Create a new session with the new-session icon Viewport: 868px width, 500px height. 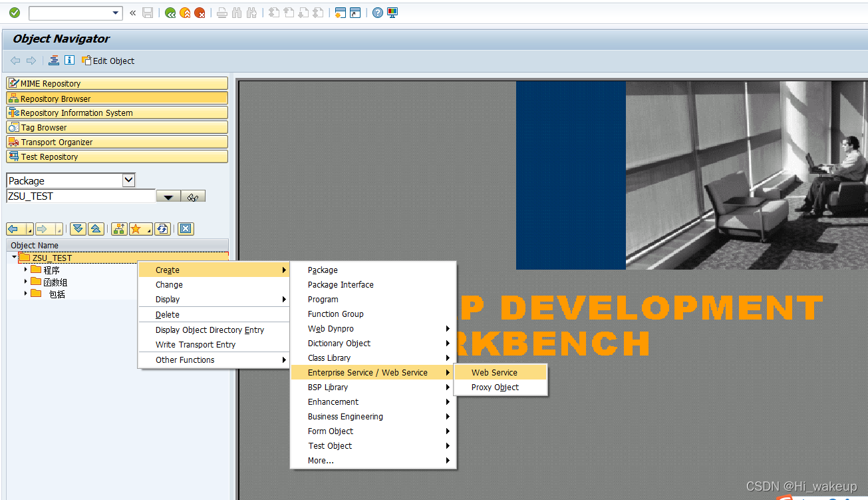[339, 13]
